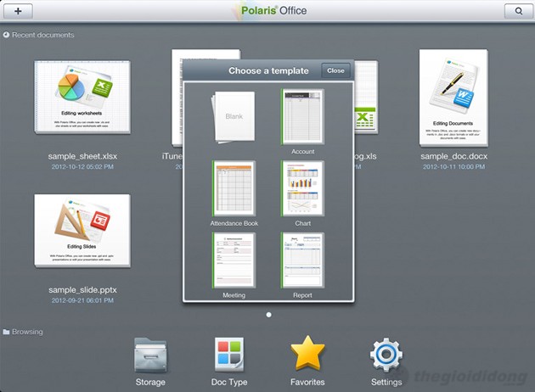Click date 2012-10-11 10:00 PM

pyautogui.click(x=453, y=166)
